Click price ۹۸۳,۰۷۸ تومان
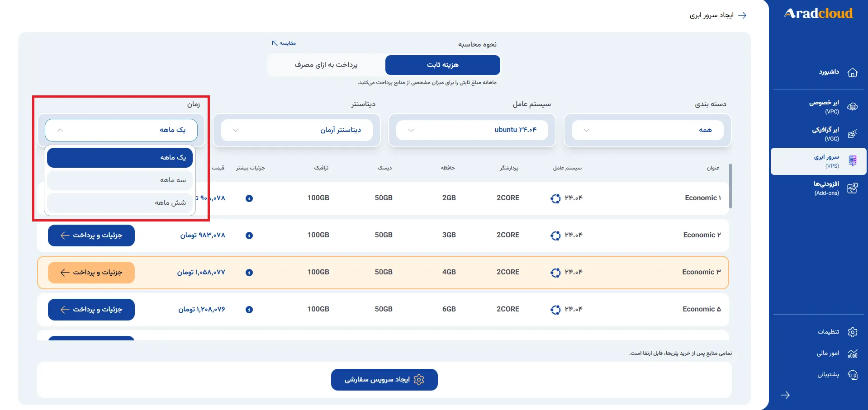This screenshot has height=410, width=868. (x=203, y=236)
